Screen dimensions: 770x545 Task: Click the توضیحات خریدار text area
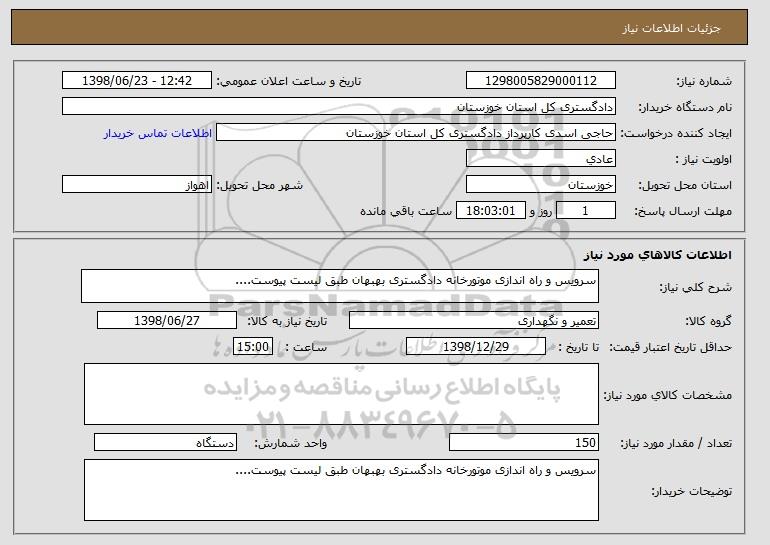click(x=341, y=490)
